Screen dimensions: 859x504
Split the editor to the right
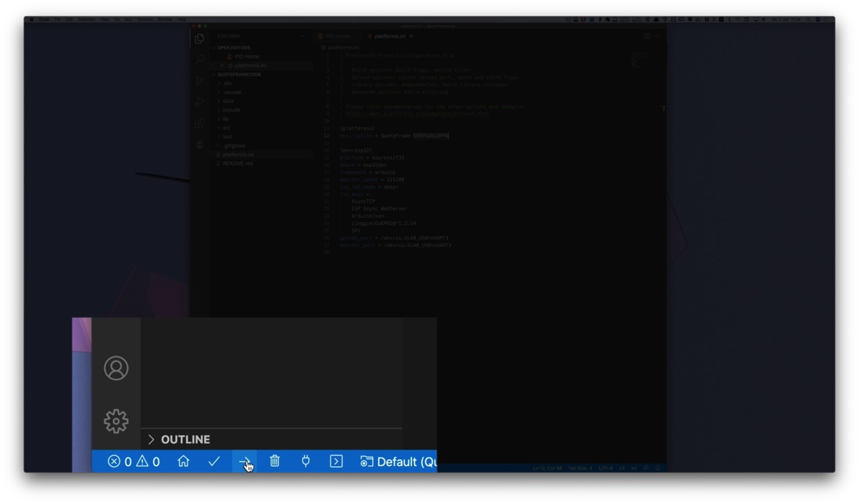pyautogui.click(x=647, y=36)
